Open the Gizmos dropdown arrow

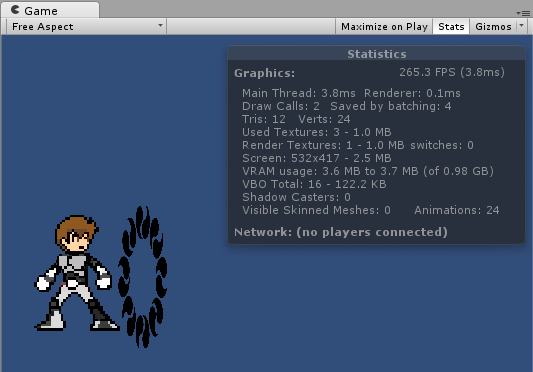tap(522, 26)
